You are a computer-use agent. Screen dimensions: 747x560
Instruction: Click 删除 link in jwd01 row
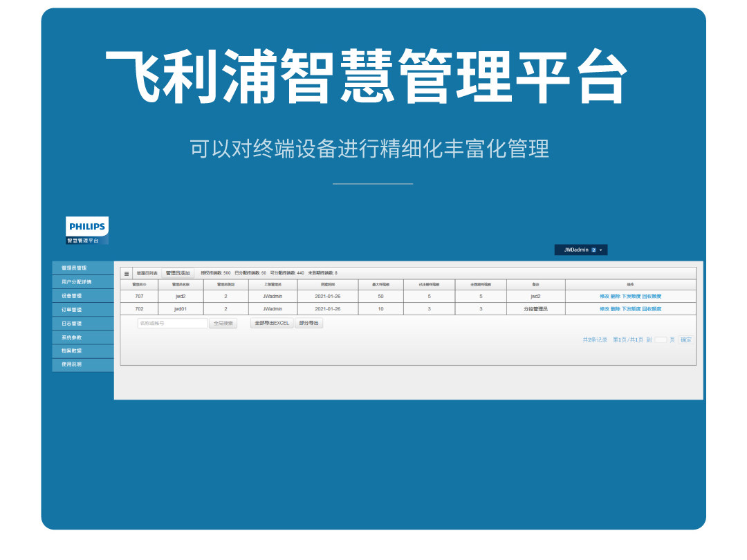pyautogui.click(x=615, y=309)
